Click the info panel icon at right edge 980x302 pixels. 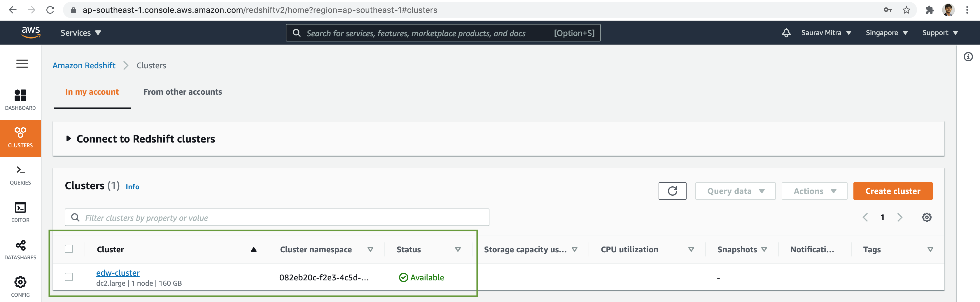pyautogui.click(x=968, y=57)
